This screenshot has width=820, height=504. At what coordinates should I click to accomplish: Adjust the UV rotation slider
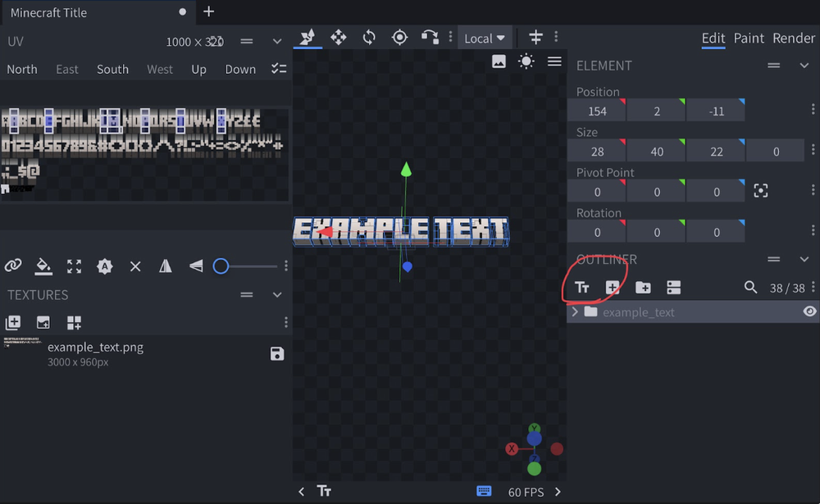(244, 266)
